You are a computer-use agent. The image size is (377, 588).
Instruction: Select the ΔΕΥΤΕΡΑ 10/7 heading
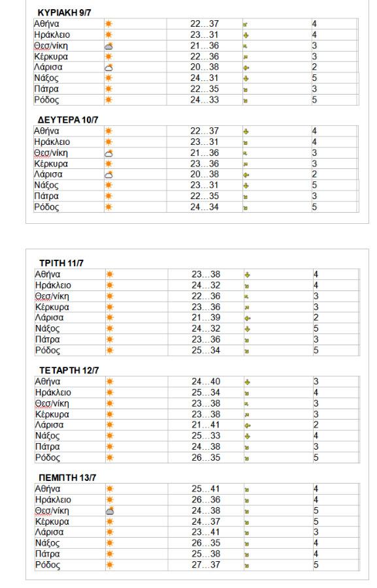coord(68,120)
